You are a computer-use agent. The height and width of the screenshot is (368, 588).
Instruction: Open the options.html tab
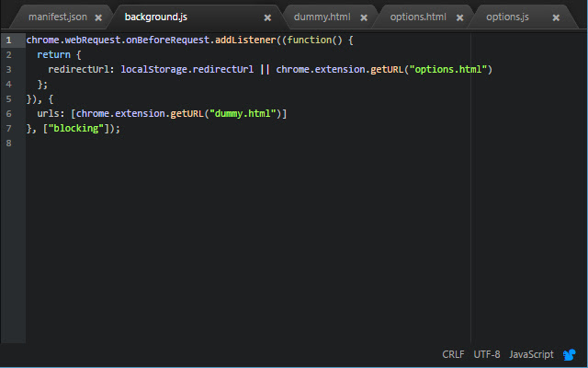click(418, 17)
